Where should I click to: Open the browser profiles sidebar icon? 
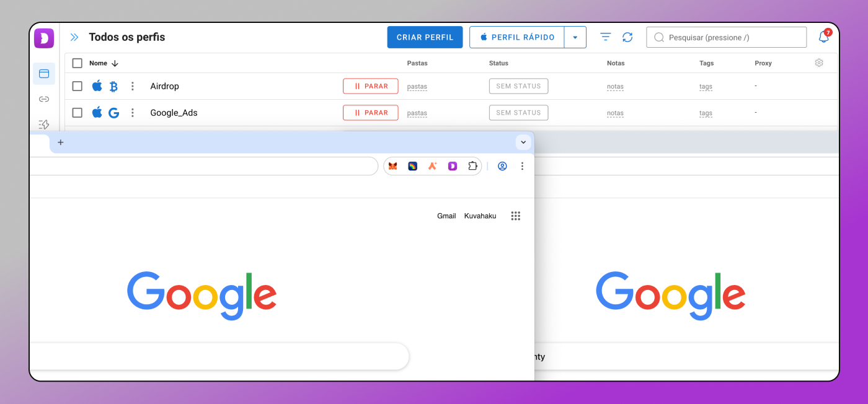tap(44, 74)
